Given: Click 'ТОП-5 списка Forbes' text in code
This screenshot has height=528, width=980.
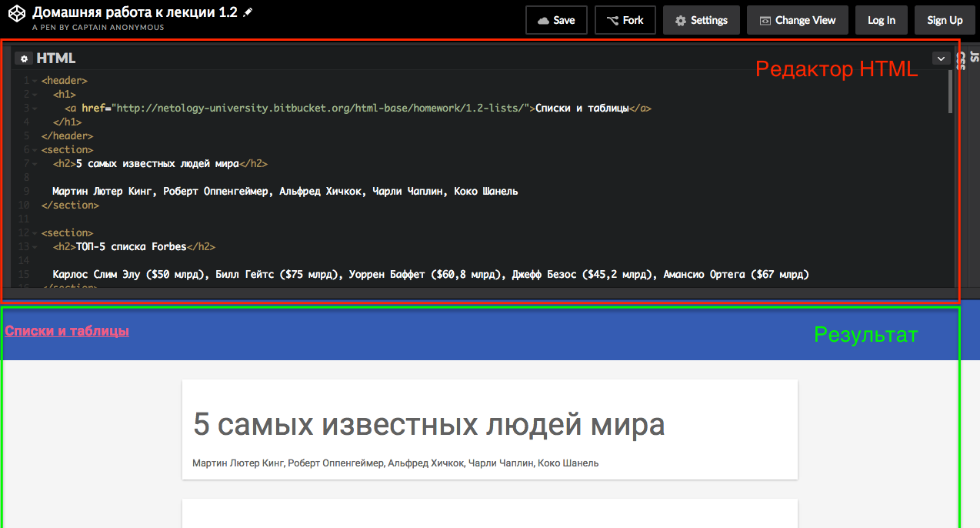Looking at the screenshot, I should [132, 247].
